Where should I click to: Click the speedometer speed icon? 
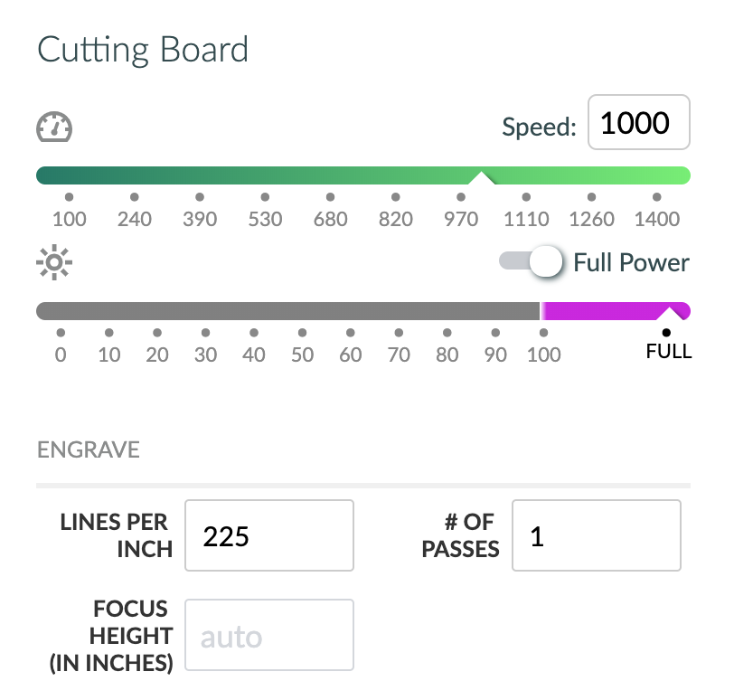point(54,127)
